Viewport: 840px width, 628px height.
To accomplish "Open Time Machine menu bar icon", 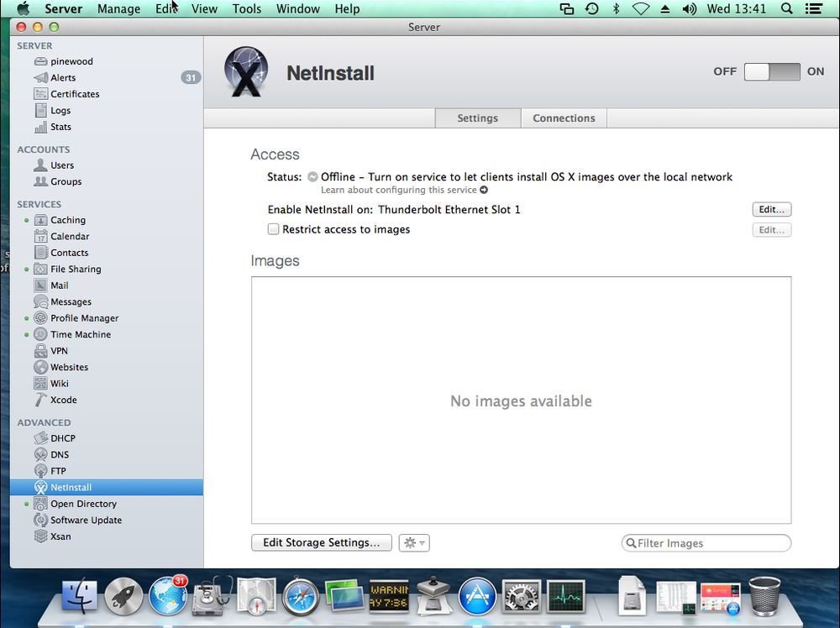I will [592, 8].
